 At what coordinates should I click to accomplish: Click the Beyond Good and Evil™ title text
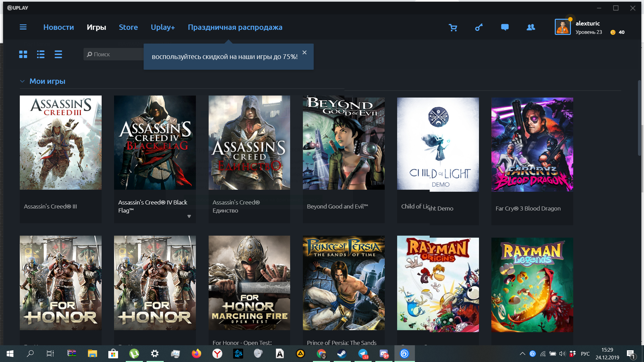click(x=337, y=206)
